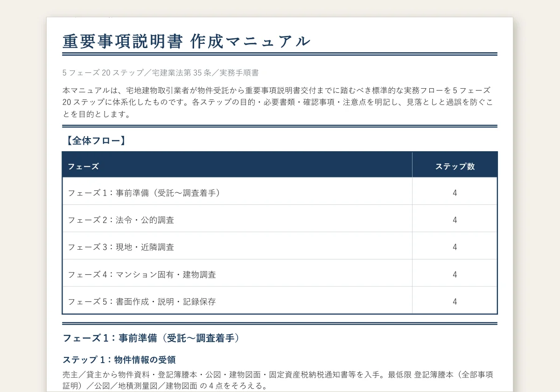The width and height of the screenshot is (560, 392).
Task: Click the step count 4 in the フェーズ4 row
Action: pyautogui.click(x=455, y=274)
